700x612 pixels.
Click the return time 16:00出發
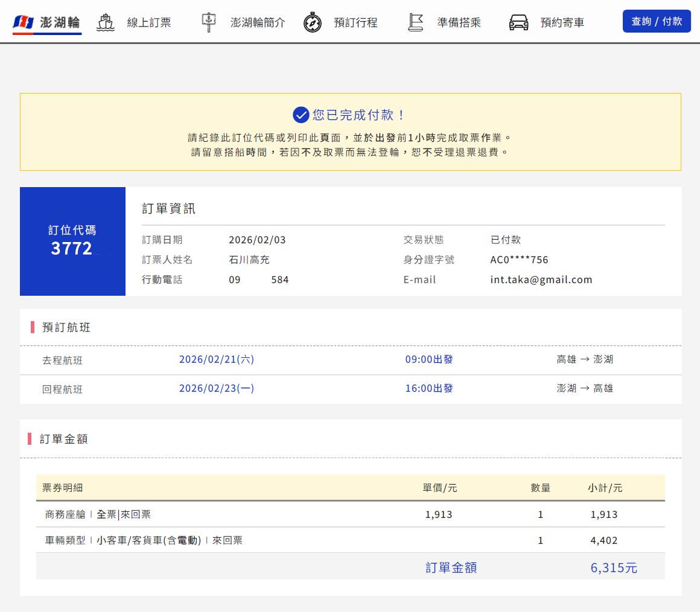pos(428,388)
